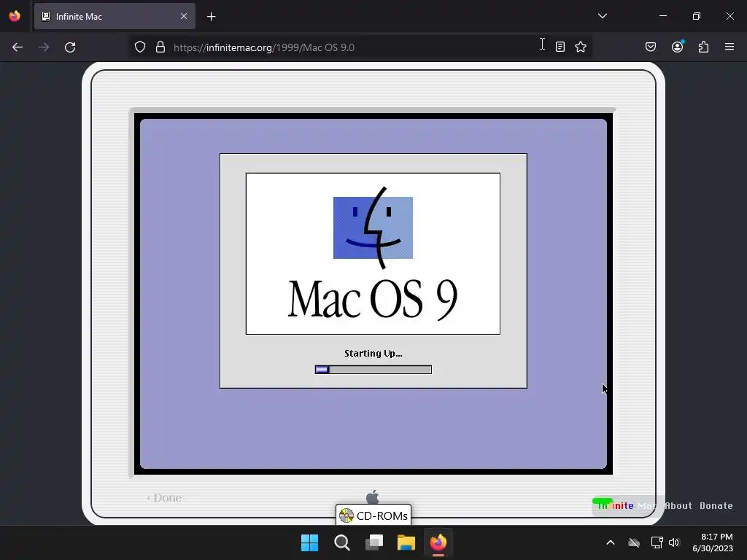This screenshot has width=747, height=560.
Task: Reload the Infinite Mac page
Action: coord(70,47)
